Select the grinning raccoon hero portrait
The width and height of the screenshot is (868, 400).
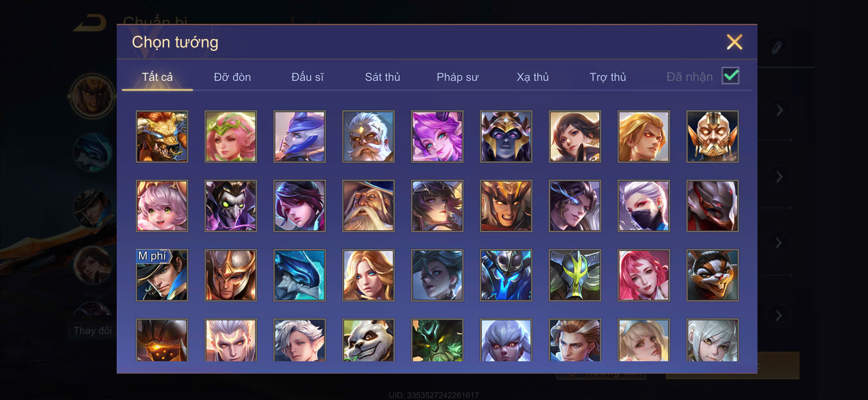tap(712, 275)
